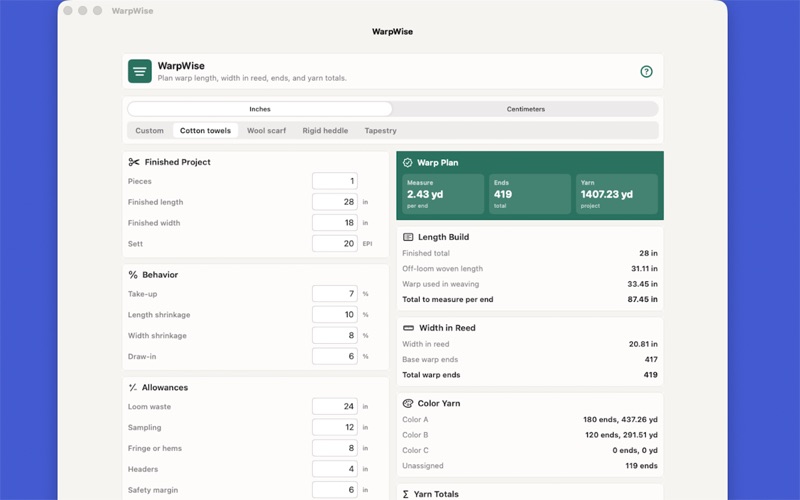Click the Warp used in weaving value 33.45 in
800x500 pixels.
point(642,284)
